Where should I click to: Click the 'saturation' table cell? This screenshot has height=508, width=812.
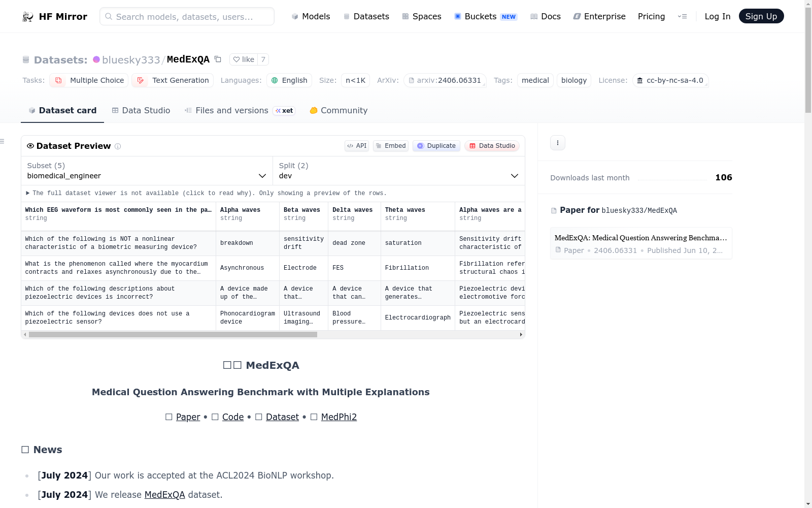(418, 243)
